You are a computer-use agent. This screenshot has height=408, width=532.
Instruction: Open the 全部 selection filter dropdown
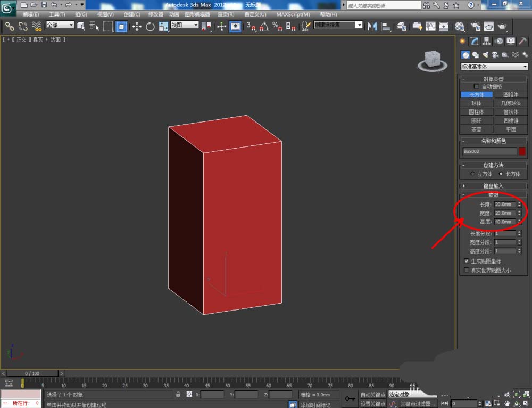(60, 25)
